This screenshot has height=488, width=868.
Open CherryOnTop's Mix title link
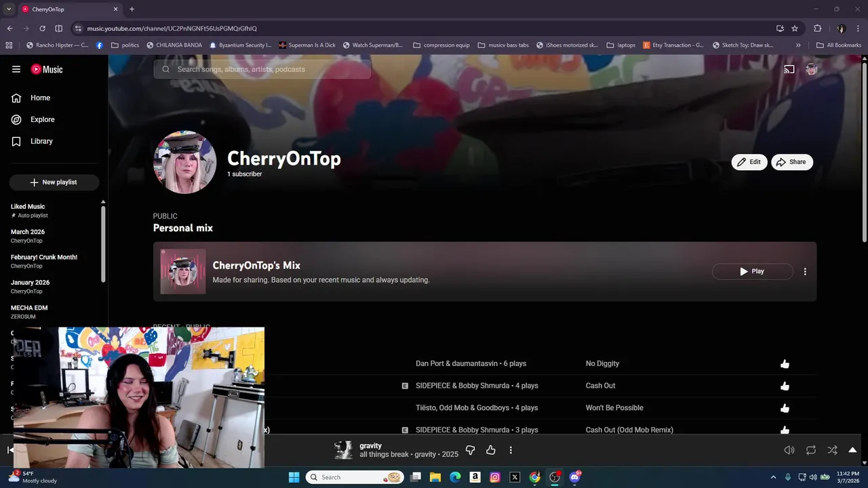click(x=256, y=265)
